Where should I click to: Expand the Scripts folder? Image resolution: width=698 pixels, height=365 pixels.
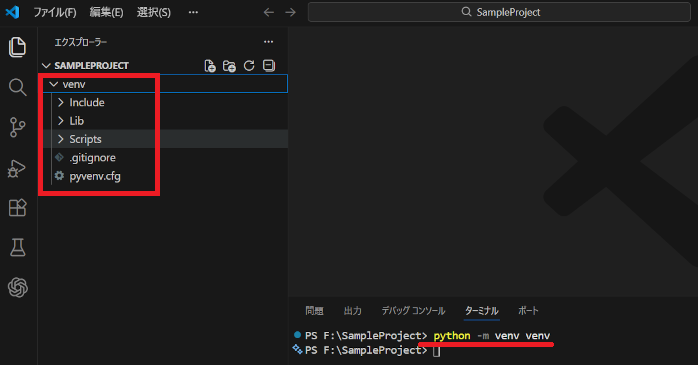coord(61,139)
